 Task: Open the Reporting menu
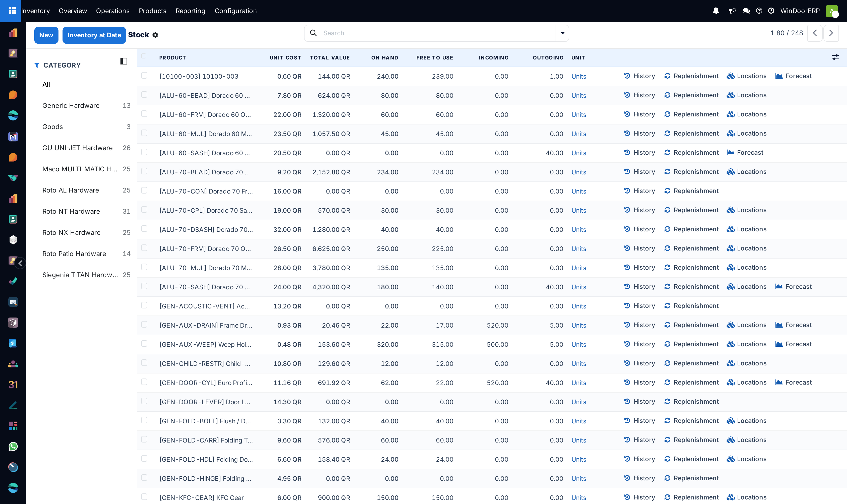190,11
